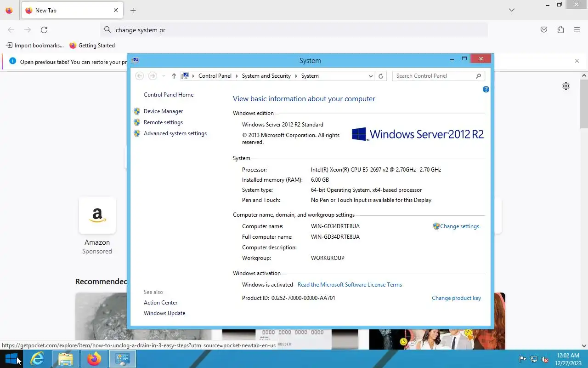
Task: Open Control Panel Home link
Action: coord(169,95)
